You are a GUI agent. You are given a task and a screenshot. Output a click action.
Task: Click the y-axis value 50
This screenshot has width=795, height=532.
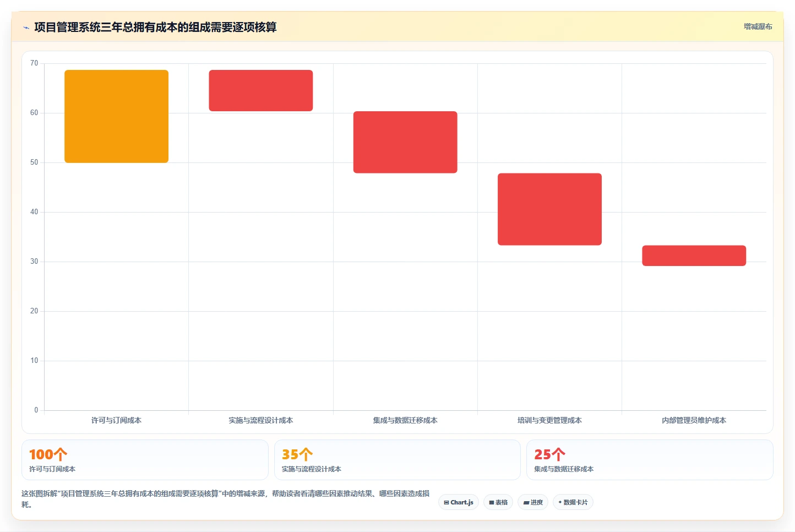pos(34,162)
